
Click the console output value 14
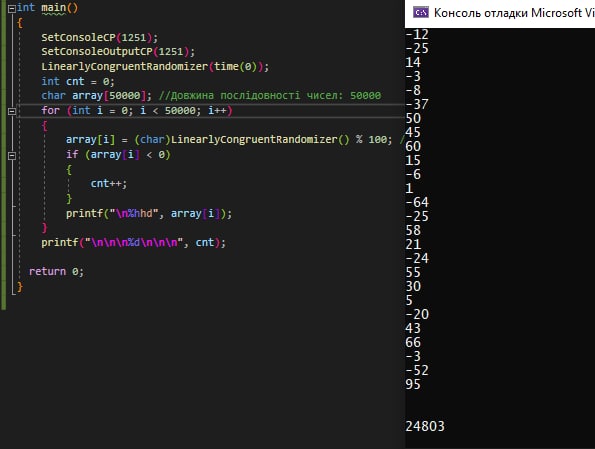tap(413, 62)
